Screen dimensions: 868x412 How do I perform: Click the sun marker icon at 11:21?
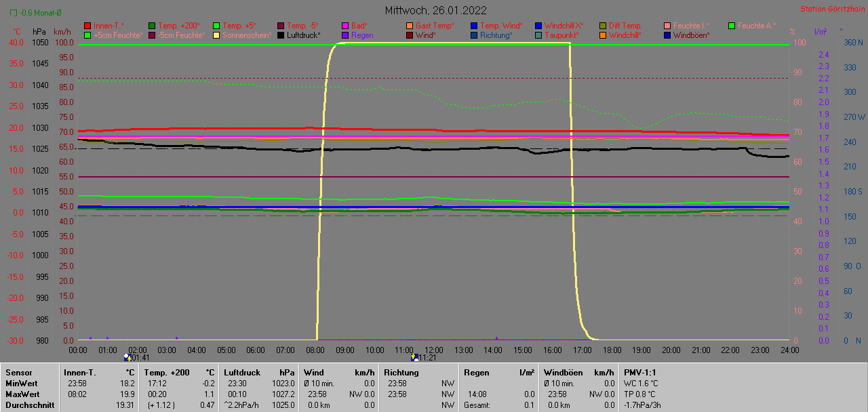414,356
